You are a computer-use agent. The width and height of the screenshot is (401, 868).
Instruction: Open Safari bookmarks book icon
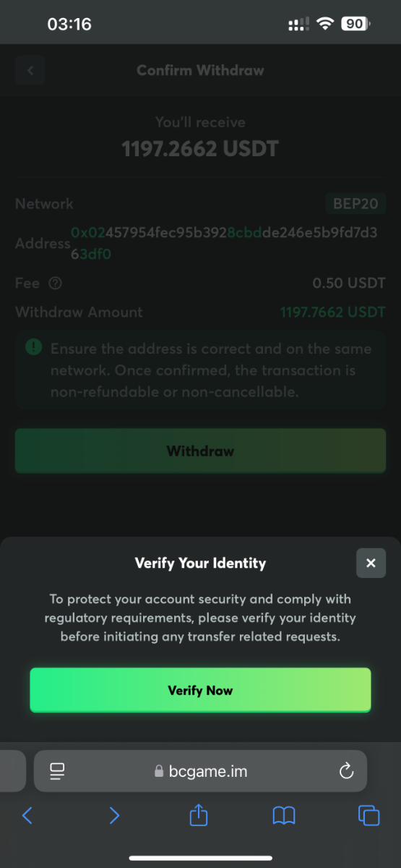[x=284, y=816]
